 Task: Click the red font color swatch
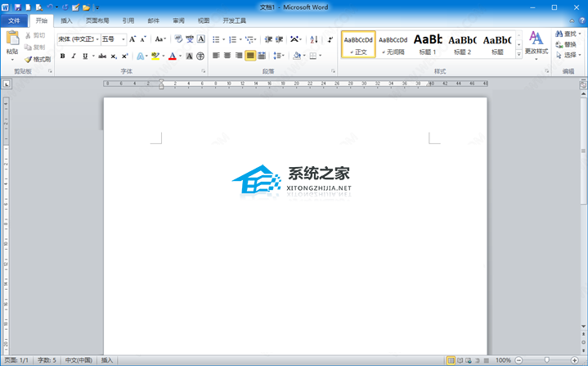coord(173,56)
